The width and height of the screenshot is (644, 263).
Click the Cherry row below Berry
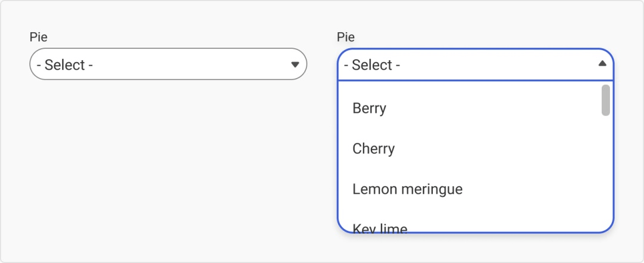[465, 148]
